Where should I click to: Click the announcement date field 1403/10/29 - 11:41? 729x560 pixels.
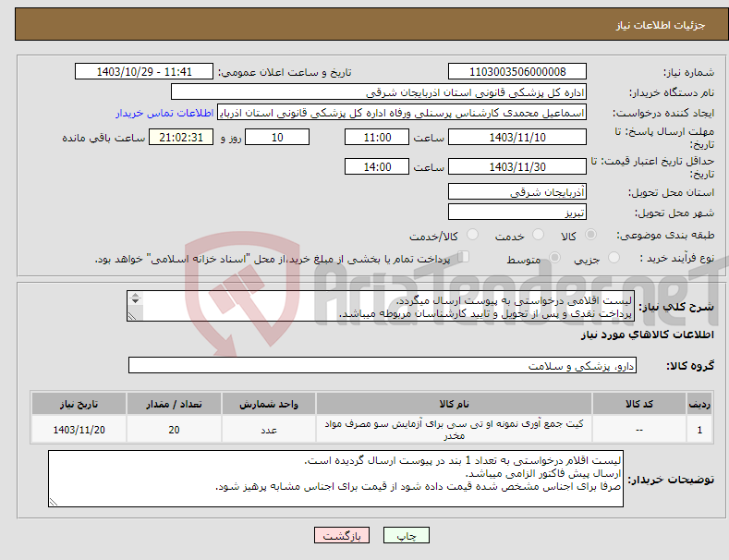[x=143, y=72]
